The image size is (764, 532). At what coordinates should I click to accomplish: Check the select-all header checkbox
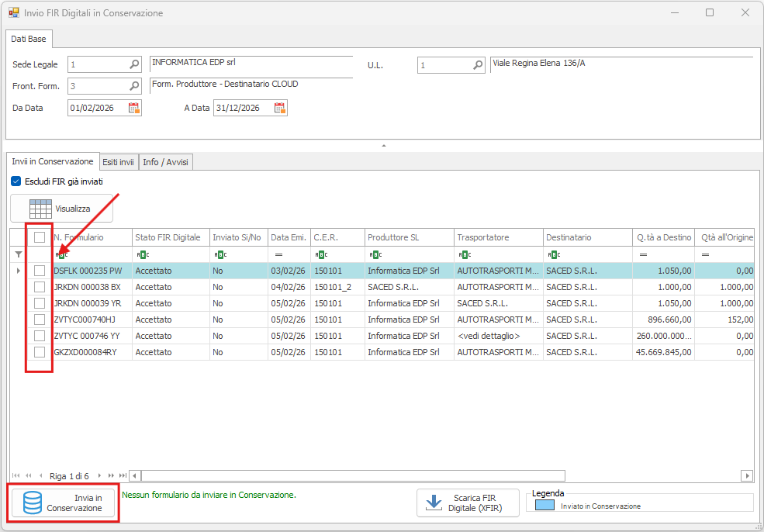(x=40, y=237)
